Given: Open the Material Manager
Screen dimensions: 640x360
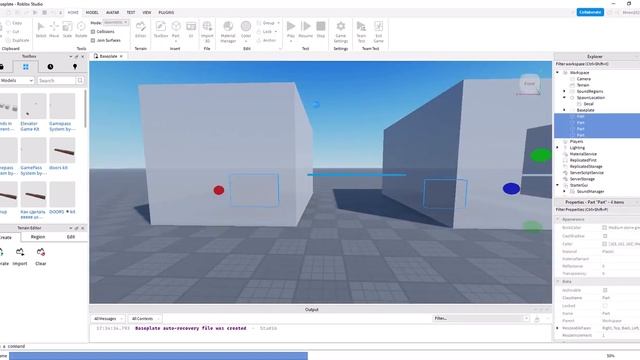Looking at the screenshot, I should pos(228,31).
